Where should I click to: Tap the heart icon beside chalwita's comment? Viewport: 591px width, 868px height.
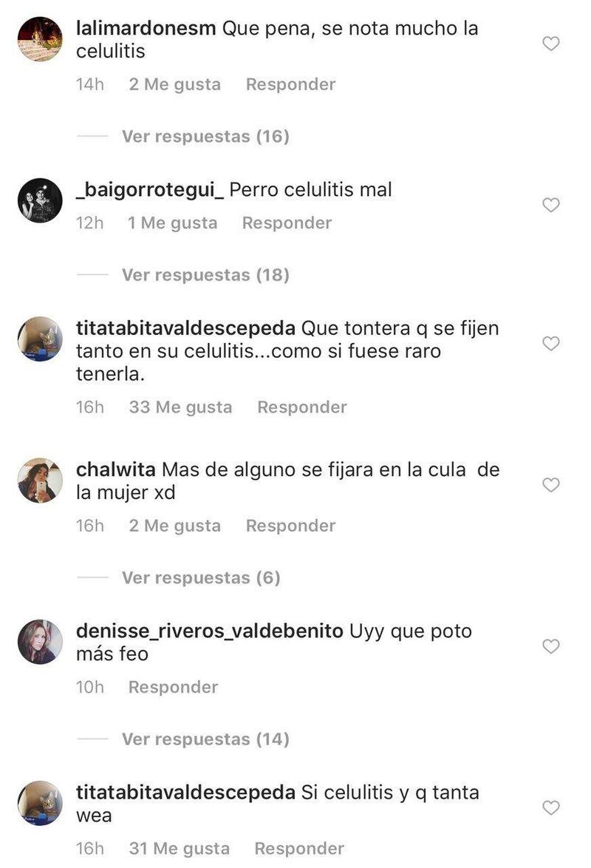550,485
